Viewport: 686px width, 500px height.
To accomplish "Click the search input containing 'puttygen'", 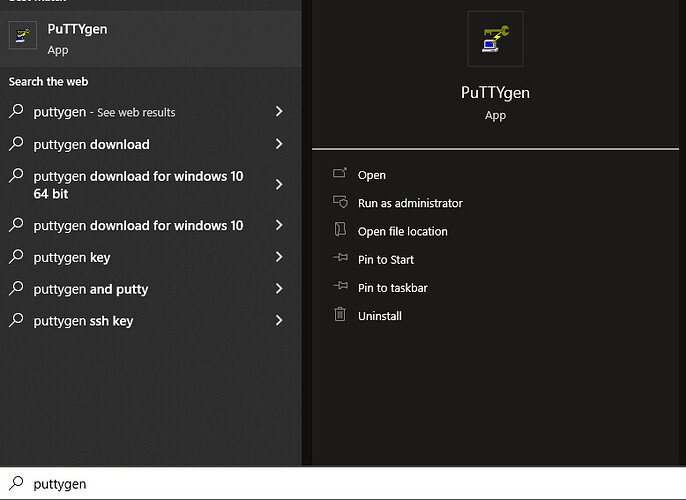I will pos(343,483).
